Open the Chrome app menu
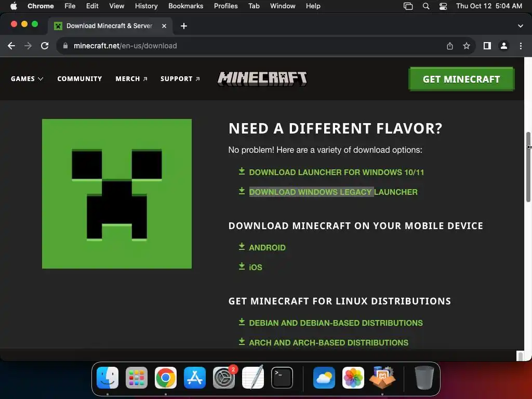The image size is (532, 399). click(41, 6)
